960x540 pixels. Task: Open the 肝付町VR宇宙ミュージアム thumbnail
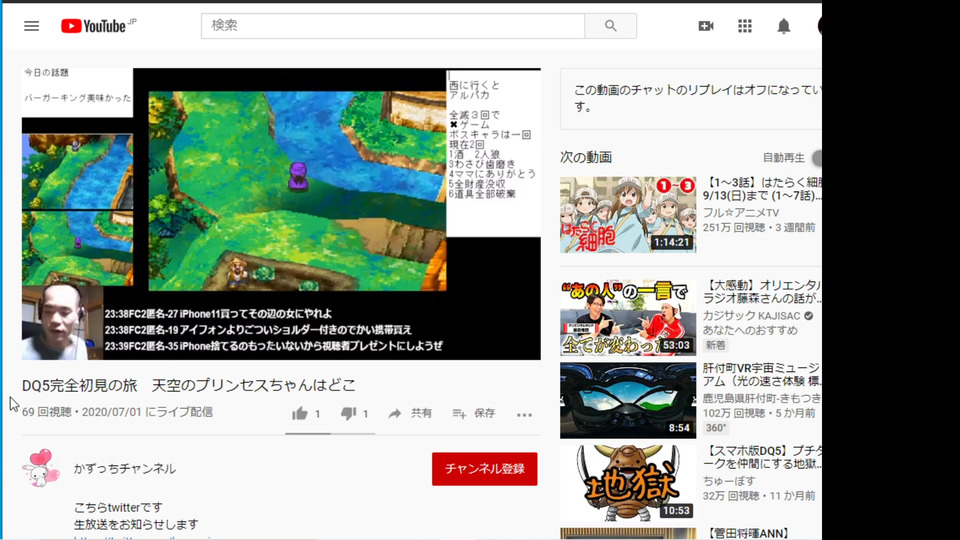click(628, 400)
